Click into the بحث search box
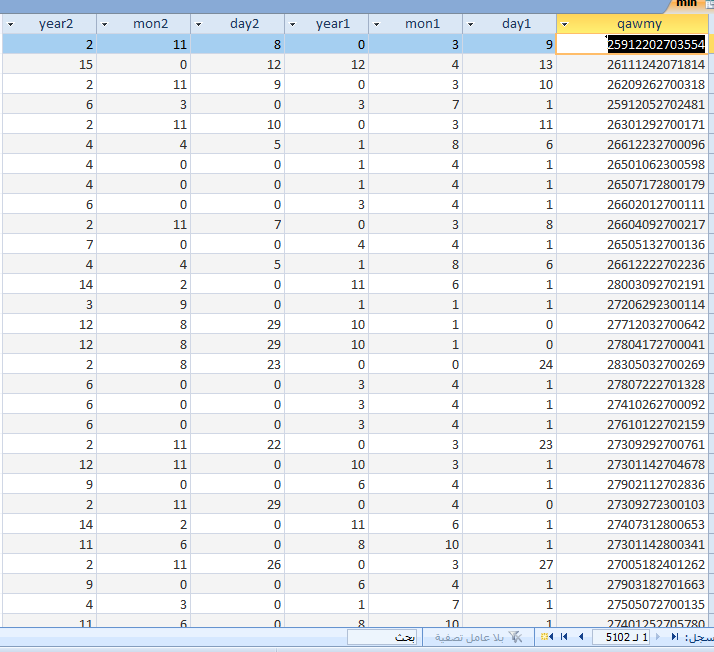The height and width of the screenshot is (652, 714). 382,637
